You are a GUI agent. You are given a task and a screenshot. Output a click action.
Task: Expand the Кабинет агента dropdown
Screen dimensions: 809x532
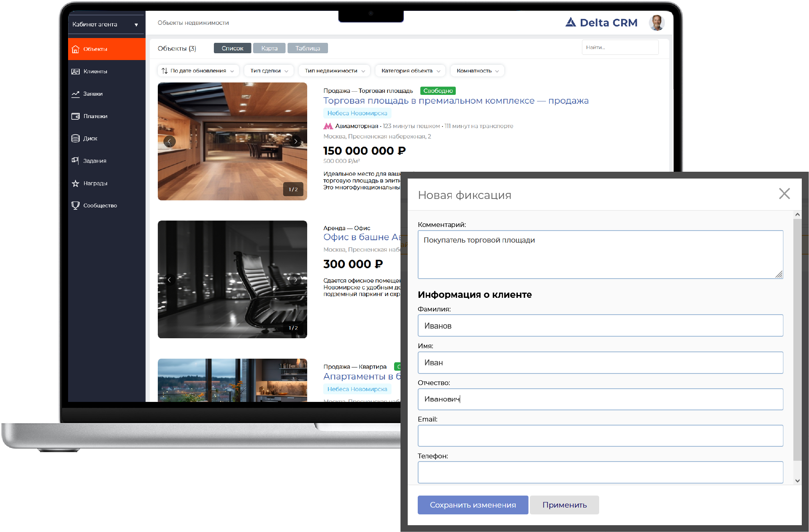click(x=106, y=24)
